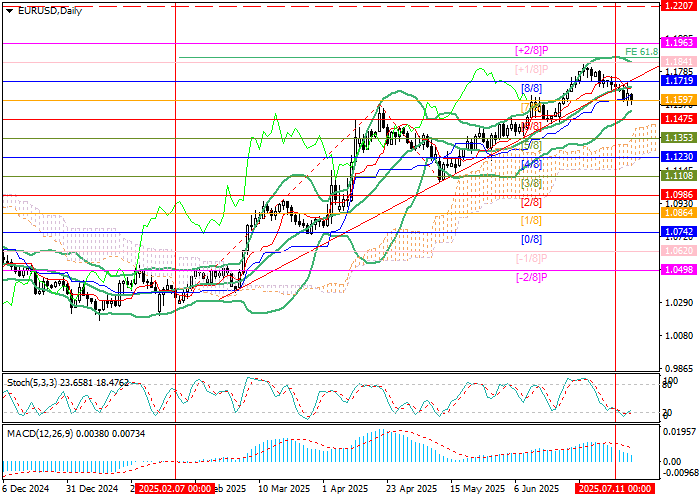The image size is (700, 500).
Task: Select the [+2/8]P Murrey level label
Action: tap(531, 50)
